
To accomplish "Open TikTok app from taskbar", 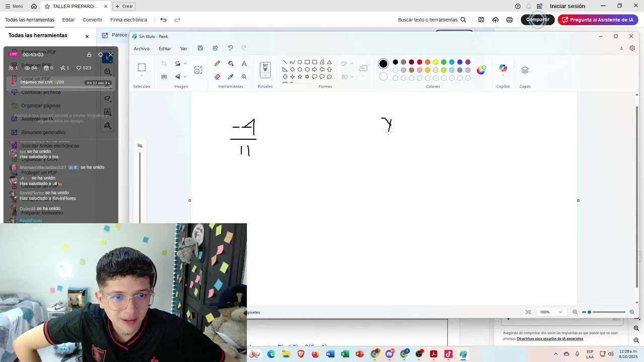I will coord(448,354).
